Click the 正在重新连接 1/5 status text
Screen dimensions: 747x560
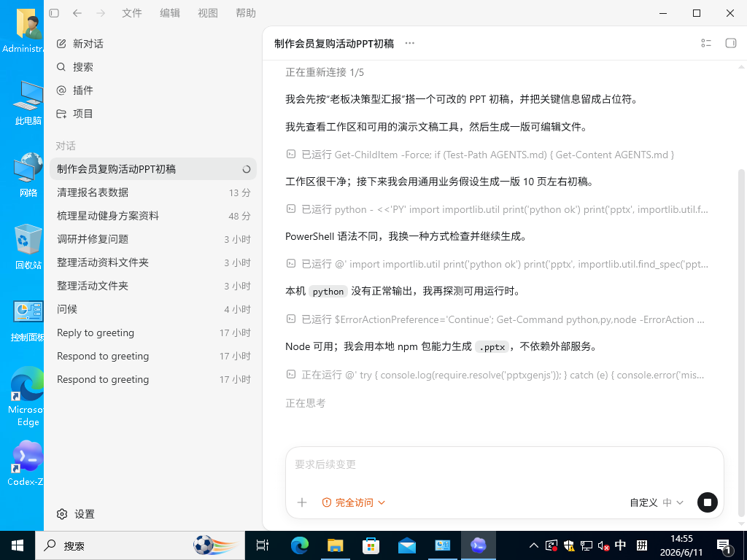(325, 72)
